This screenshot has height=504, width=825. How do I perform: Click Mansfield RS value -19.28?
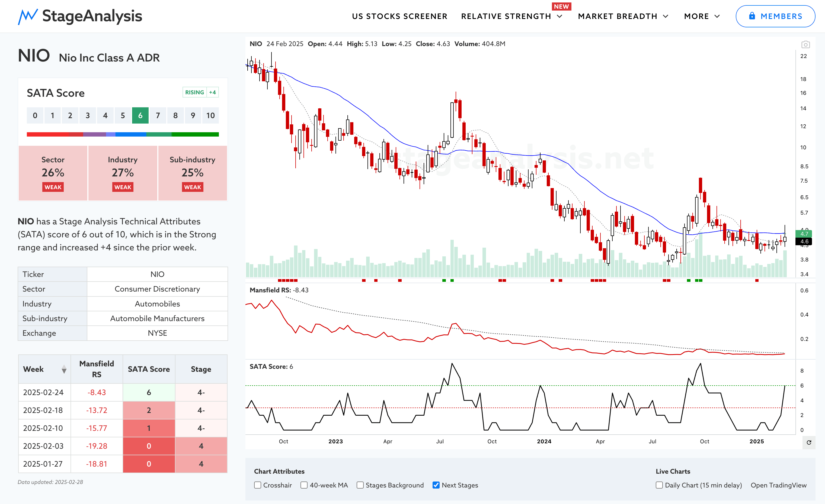click(97, 446)
